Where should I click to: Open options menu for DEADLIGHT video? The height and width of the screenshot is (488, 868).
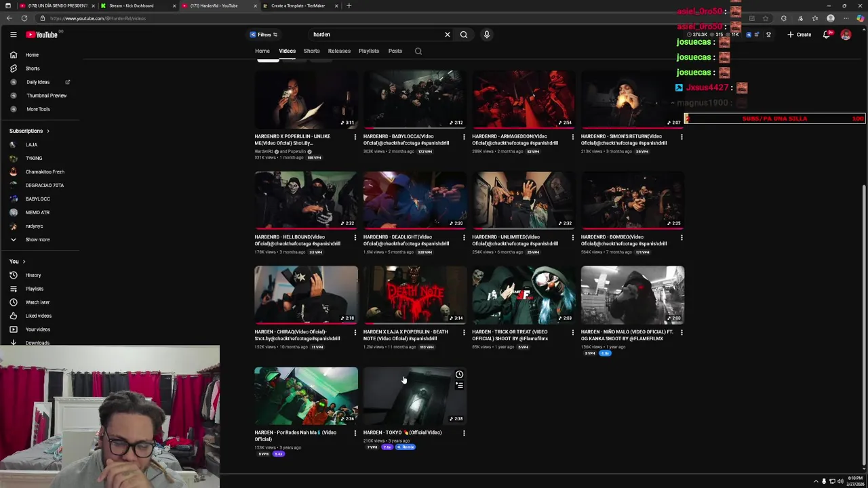[464, 238]
